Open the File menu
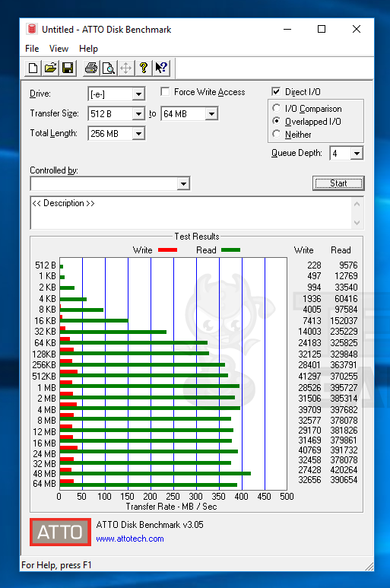 click(x=32, y=49)
